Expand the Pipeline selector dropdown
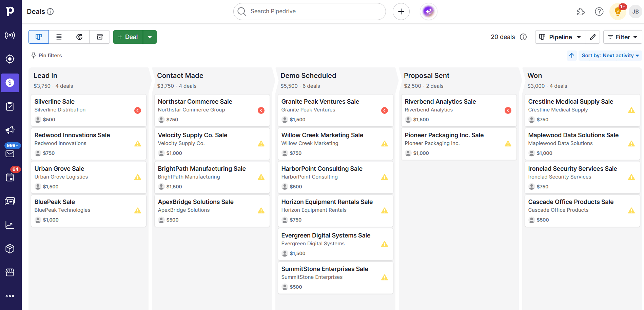644x310 pixels. (561, 37)
